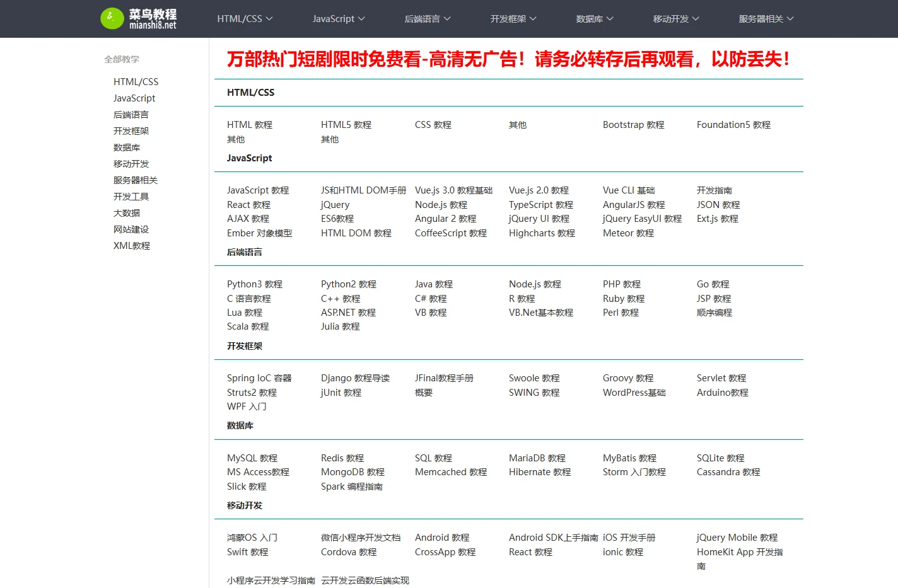This screenshot has height=588, width=898.
Task: Select 数据库 in the left sidebar
Action: pyautogui.click(x=127, y=147)
